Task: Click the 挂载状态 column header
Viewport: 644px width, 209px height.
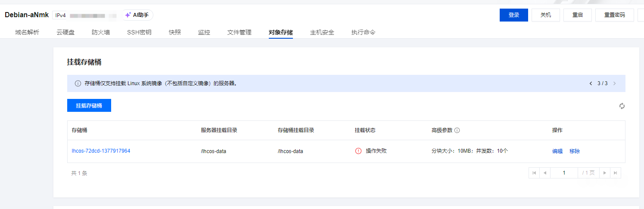Action: point(365,130)
